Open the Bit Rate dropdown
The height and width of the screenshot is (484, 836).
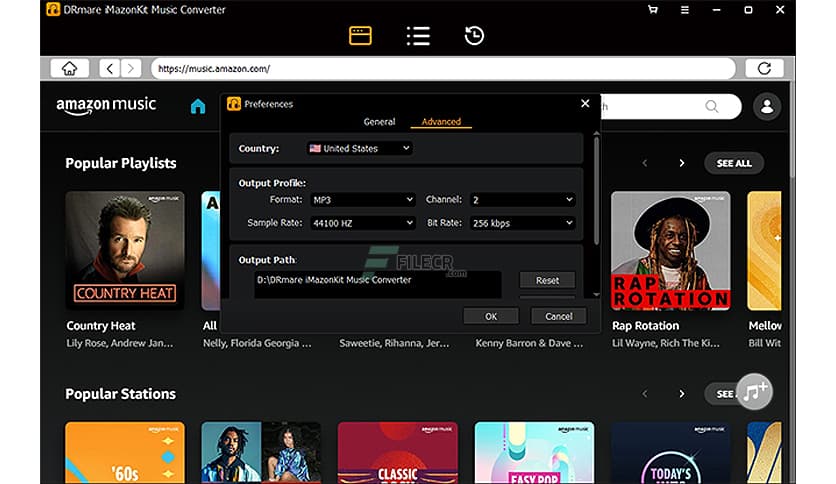522,223
